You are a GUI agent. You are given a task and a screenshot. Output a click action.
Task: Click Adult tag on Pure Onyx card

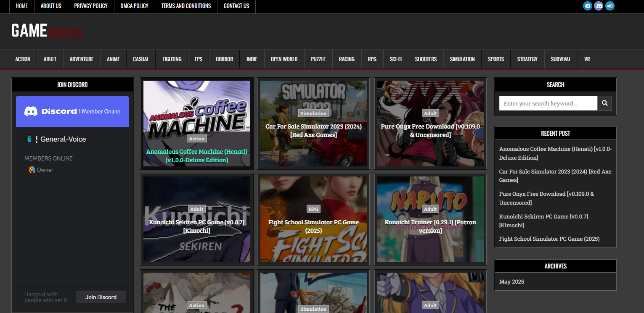[430, 113]
